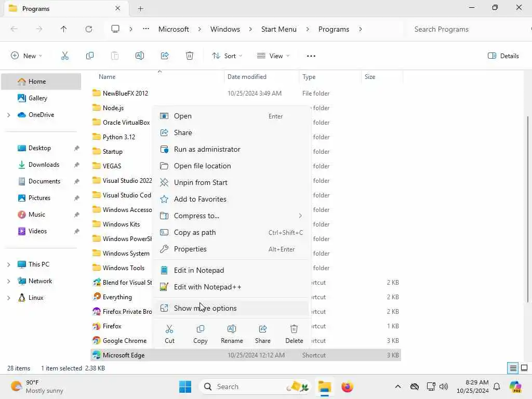Open Gallery in the navigation pane
Viewport: 532px width, 399px height.
(x=37, y=98)
